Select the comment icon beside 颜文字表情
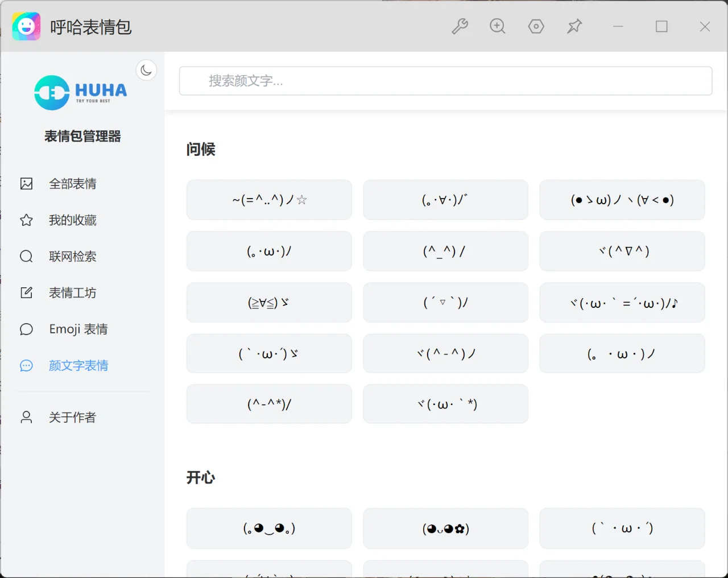This screenshot has height=578, width=728. [26, 365]
